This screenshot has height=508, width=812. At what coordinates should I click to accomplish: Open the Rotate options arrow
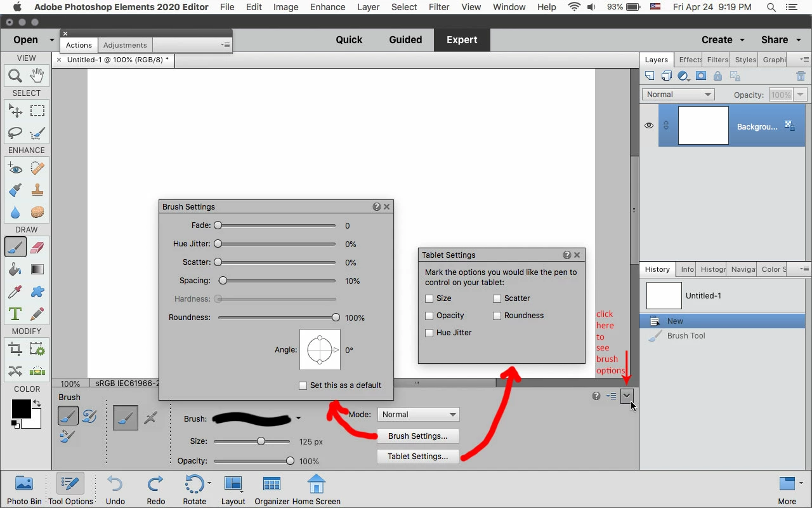click(209, 483)
